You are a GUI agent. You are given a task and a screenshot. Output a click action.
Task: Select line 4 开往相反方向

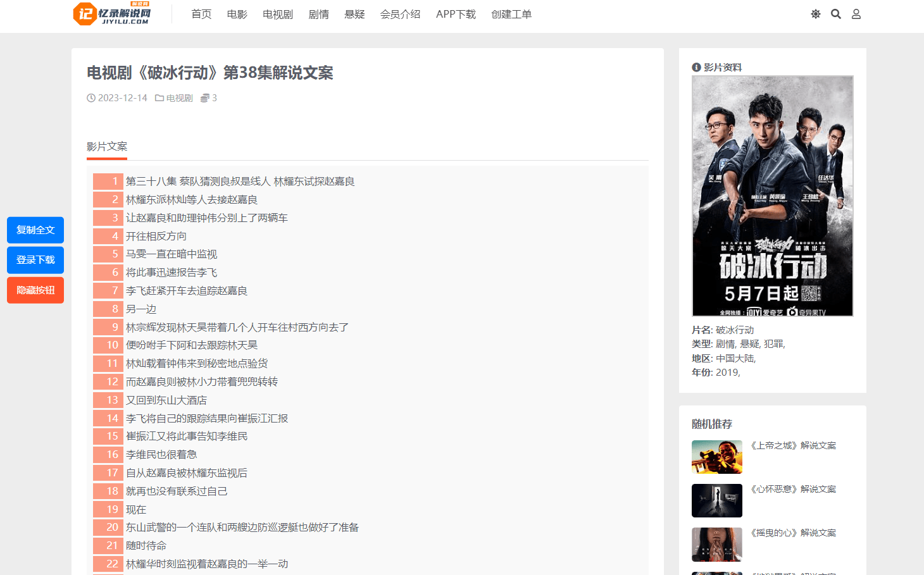(156, 237)
